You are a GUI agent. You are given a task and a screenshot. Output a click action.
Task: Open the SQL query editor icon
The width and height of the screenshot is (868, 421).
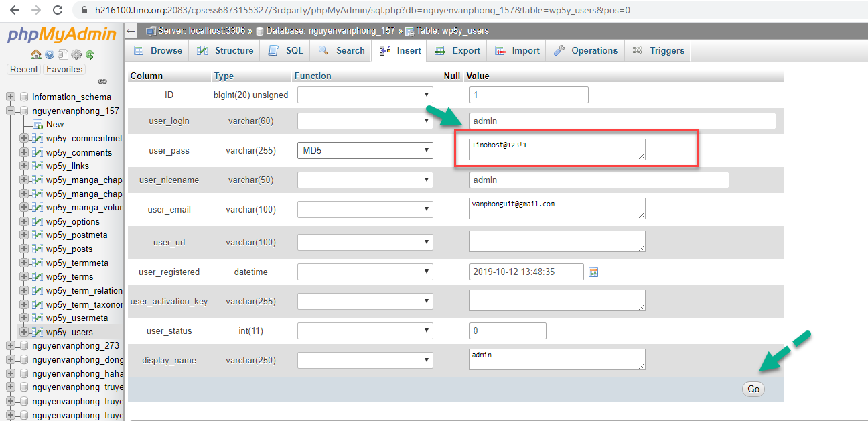272,50
